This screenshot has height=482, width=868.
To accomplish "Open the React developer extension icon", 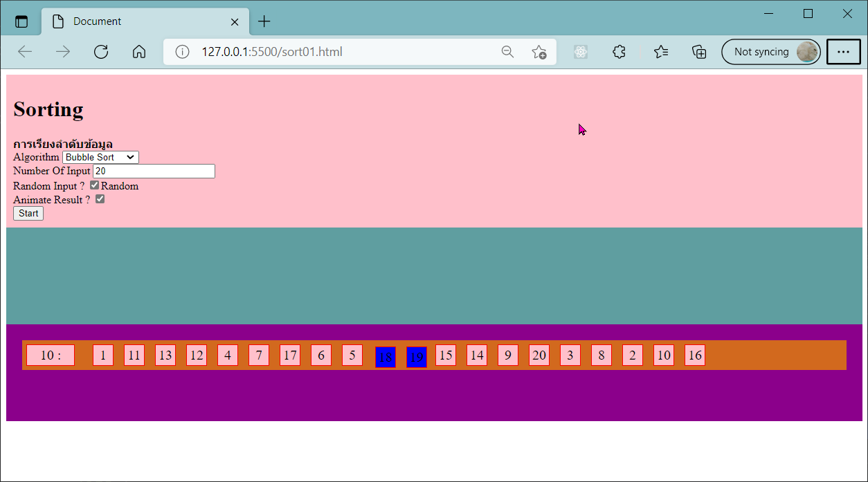I will point(581,52).
